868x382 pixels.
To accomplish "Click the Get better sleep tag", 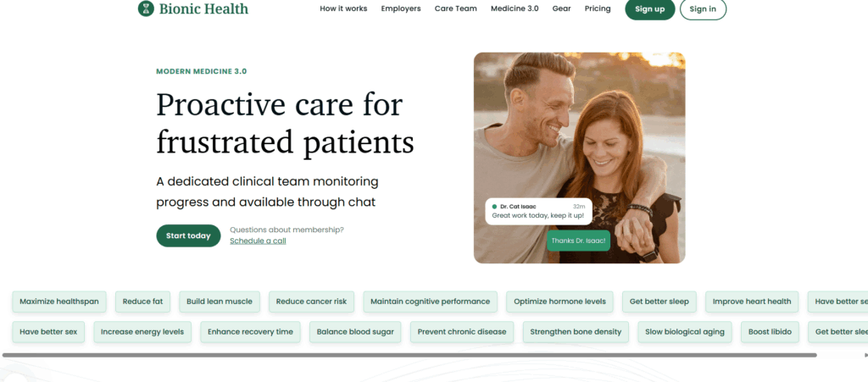I will pos(659,302).
